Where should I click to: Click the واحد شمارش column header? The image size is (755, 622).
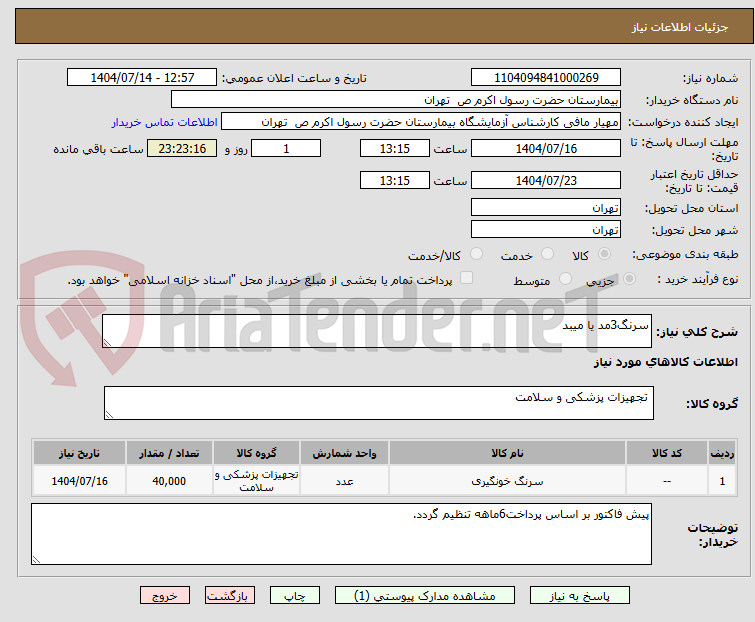(344, 453)
